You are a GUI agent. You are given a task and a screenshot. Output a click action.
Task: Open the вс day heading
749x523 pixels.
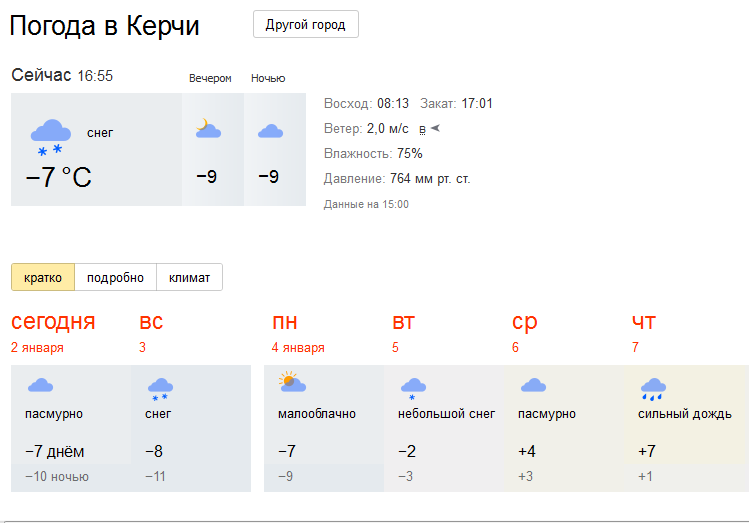[151, 322]
